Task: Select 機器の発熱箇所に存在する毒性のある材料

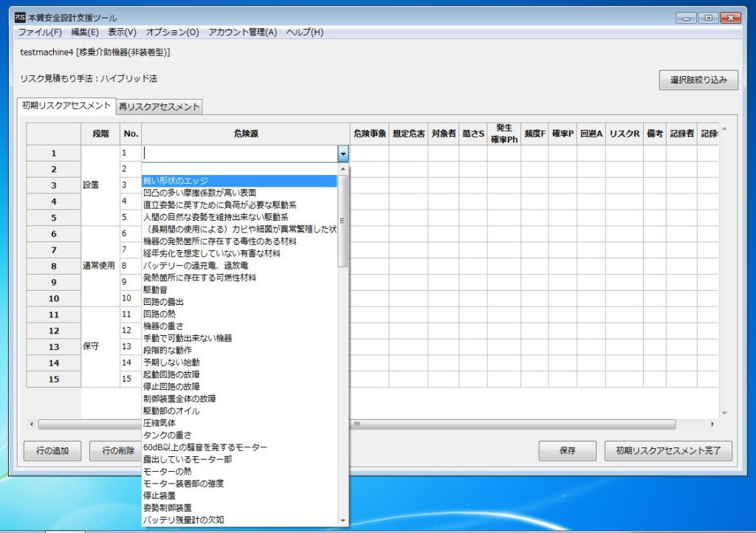Action: pos(239,241)
